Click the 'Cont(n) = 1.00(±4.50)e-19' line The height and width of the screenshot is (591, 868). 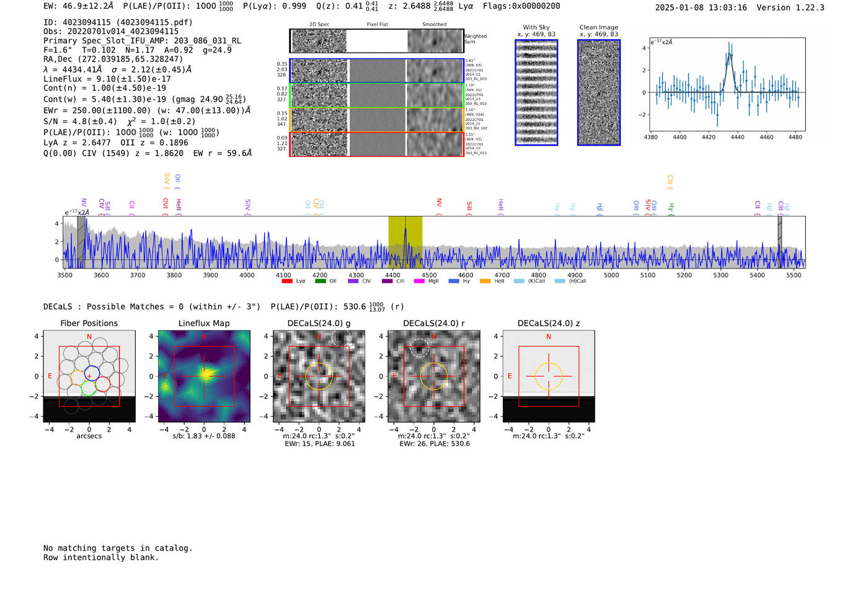click(x=105, y=88)
